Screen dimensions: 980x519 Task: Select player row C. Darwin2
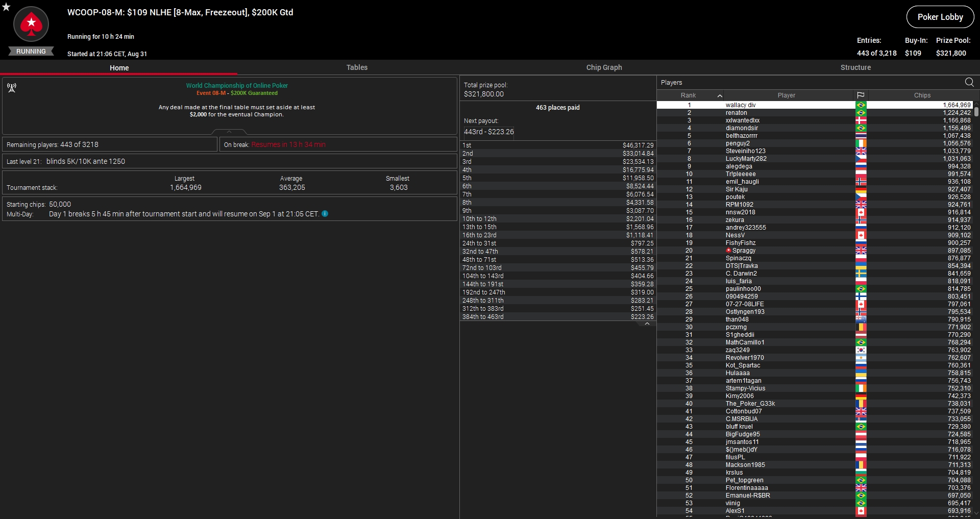coord(815,274)
